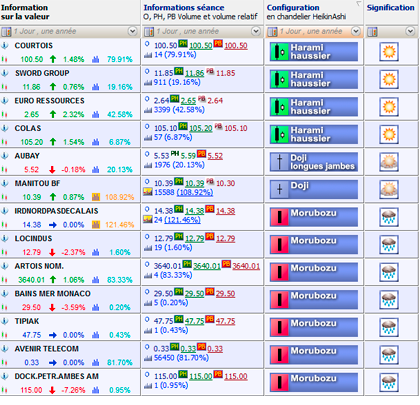Screen dimensions: 420x405
Task: Click the rain cloud icon in the BAINS MER MONACO row
Action: tap(389, 300)
